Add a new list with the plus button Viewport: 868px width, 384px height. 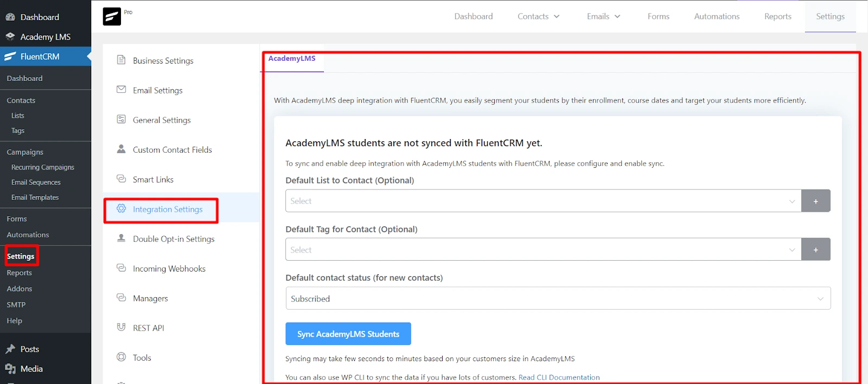click(816, 201)
